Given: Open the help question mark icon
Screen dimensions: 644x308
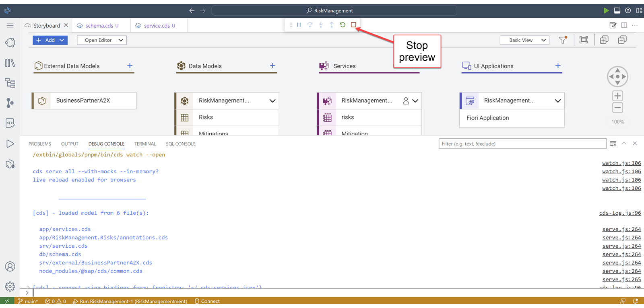Looking at the screenshot, I should [628, 10].
